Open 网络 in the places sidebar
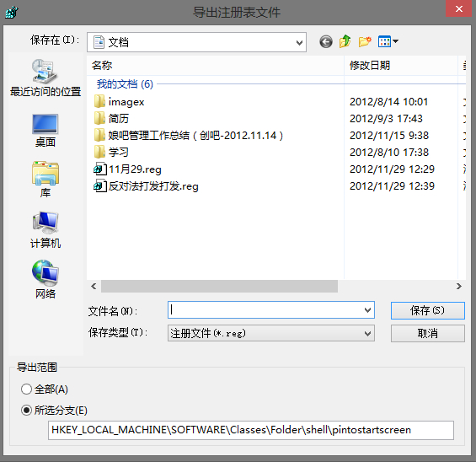Image resolution: width=476 pixels, height=462 pixels. click(45, 279)
